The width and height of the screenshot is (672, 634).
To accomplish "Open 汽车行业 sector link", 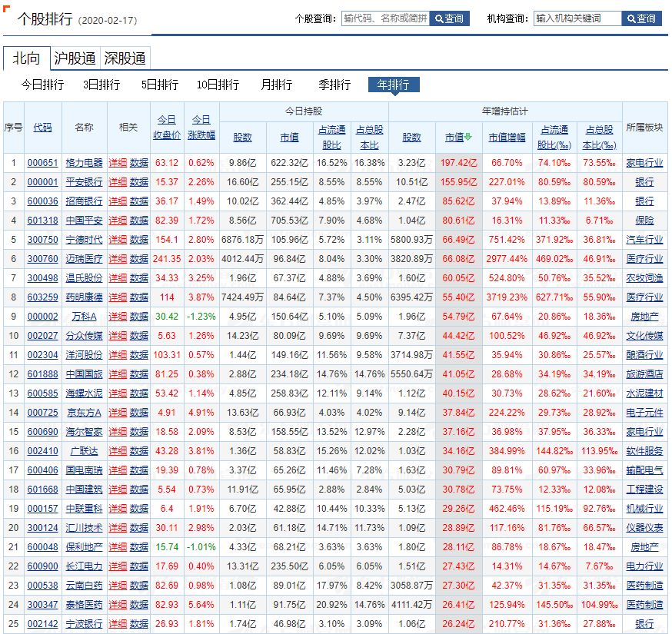I will point(644,240).
